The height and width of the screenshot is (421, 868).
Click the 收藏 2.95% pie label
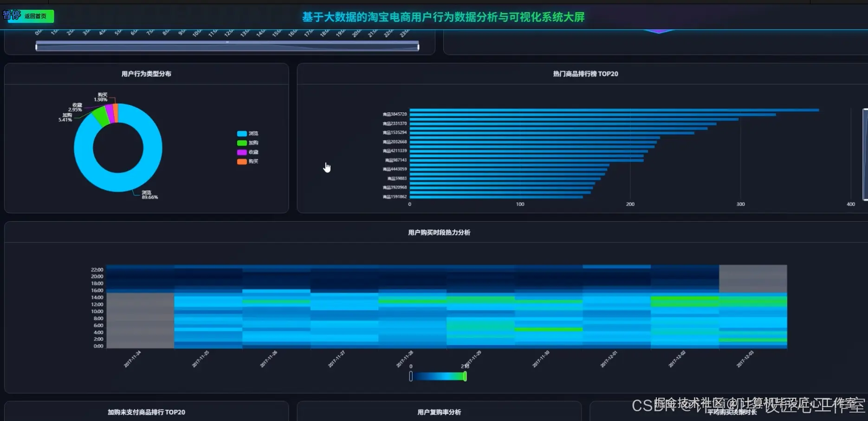[75, 107]
